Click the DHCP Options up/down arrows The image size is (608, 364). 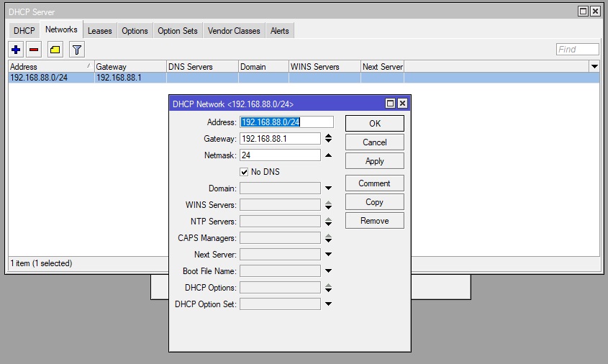[x=328, y=288]
